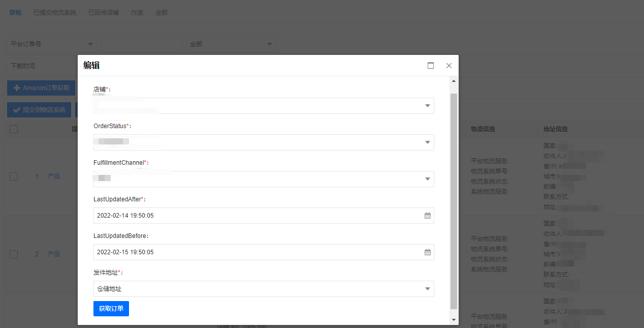Maximize the 编辑 dialog window
The image size is (644, 328).
point(431,66)
